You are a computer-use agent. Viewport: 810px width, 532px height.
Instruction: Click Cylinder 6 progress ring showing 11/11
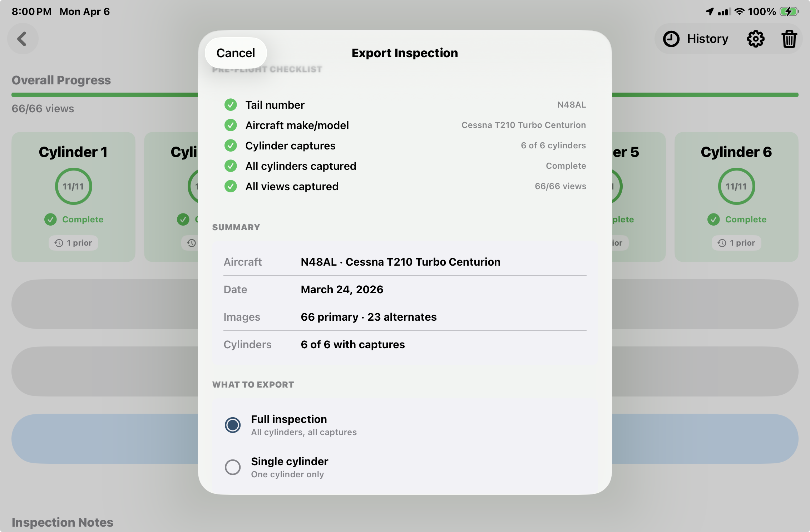(736, 186)
